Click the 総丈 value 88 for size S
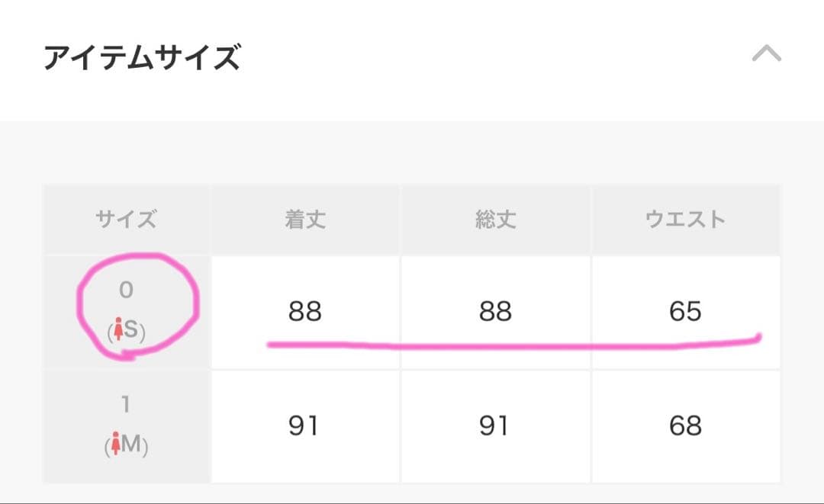Screen dimensions: 824x504 click(x=495, y=311)
